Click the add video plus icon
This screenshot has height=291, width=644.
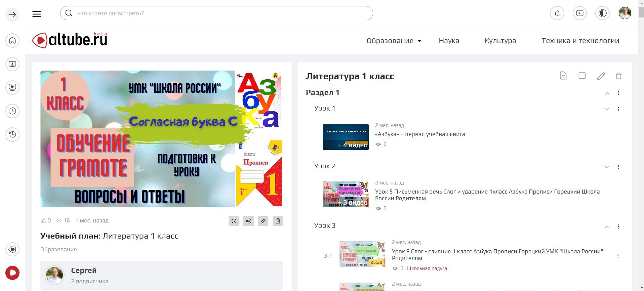click(580, 13)
